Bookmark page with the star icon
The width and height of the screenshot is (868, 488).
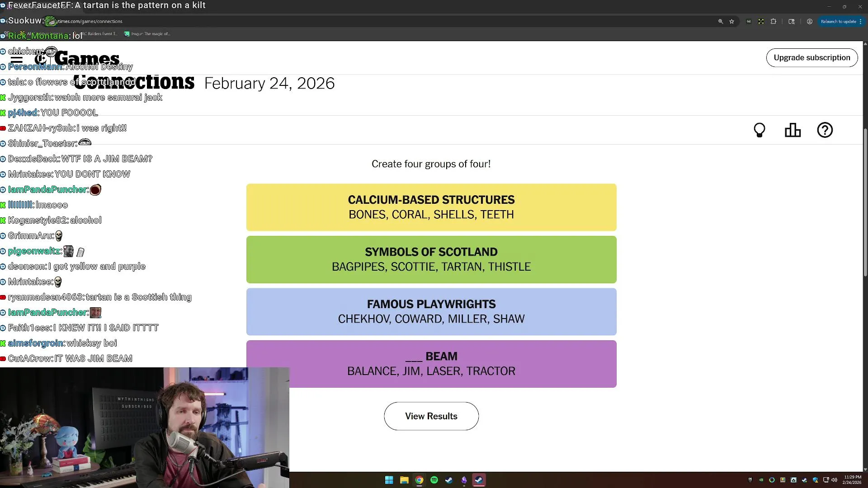pos(731,21)
